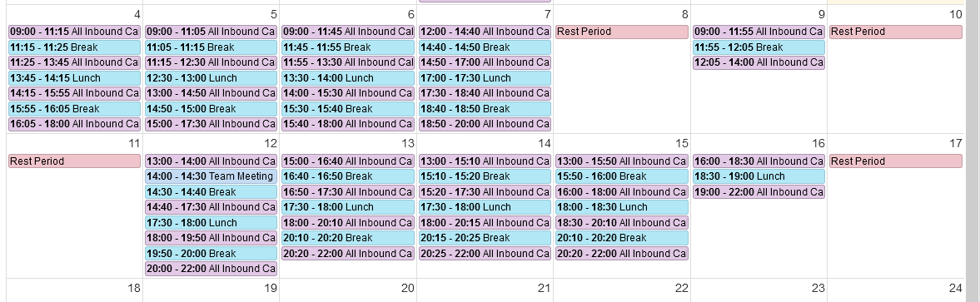Select the 18:00 - 18:30 Lunch on the 15th

[x=622, y=207]
